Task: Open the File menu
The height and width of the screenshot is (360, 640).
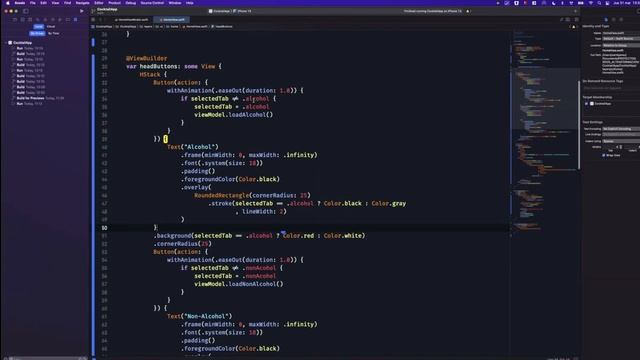Action: pyautogui.click(x=33, y=3)
